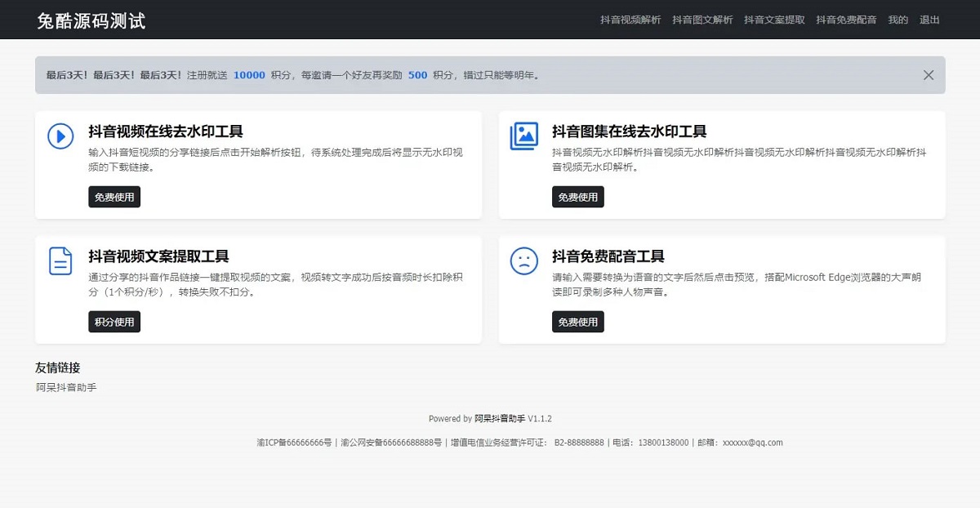The width and height of the screenshot is (980, 508).
Task: Open 抖音视频解析 in the top navigation
Action: pyautogui.click(x=630, y=20)
